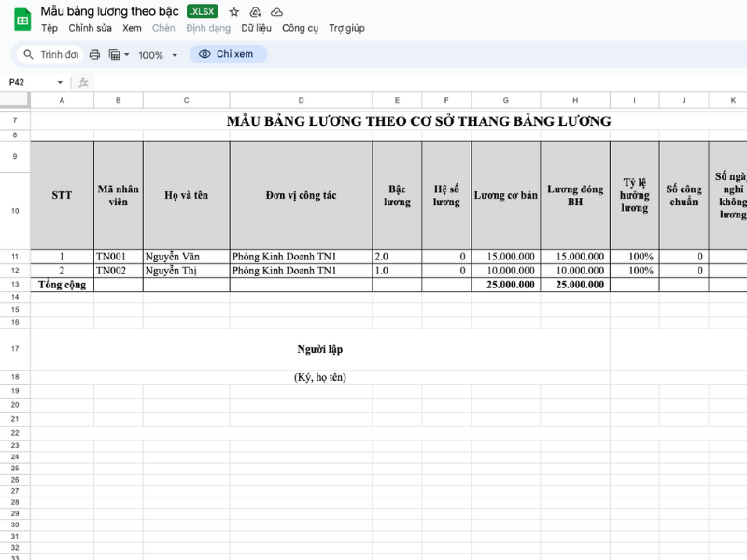This screenshot has width=747, height=560.
Task: Click the Chỉ xem button
Action: pos(228,54)
